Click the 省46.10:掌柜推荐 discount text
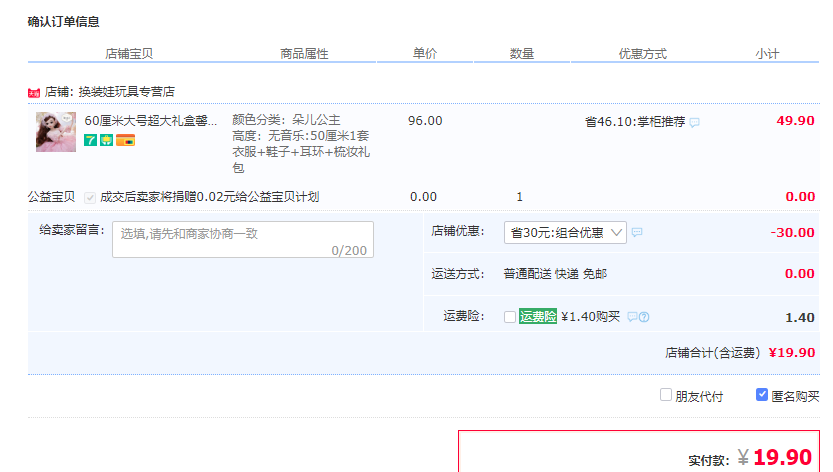Image resolution: width=833 pixels, height=472 pixels. [x=635, y=122]
